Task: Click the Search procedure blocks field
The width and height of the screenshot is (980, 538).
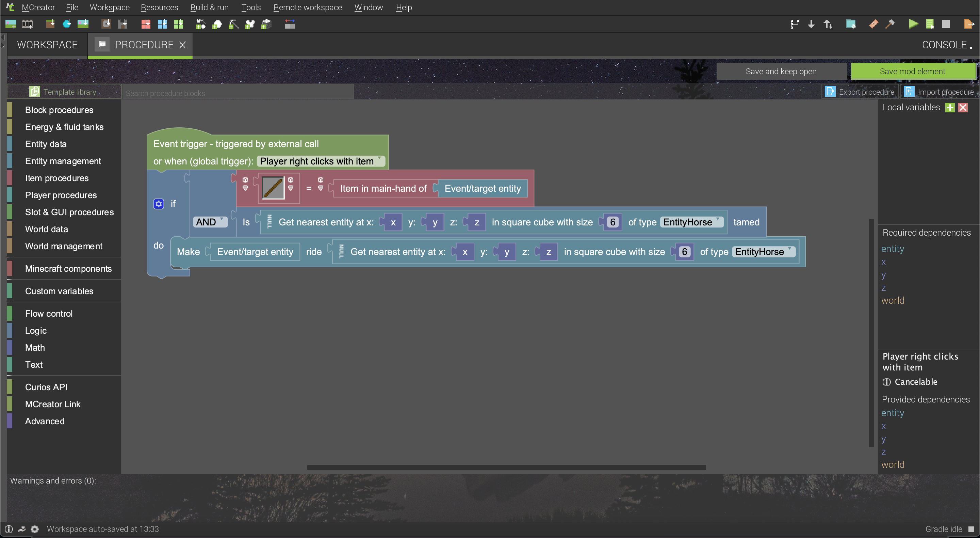Action: click(x=238, y=93)
